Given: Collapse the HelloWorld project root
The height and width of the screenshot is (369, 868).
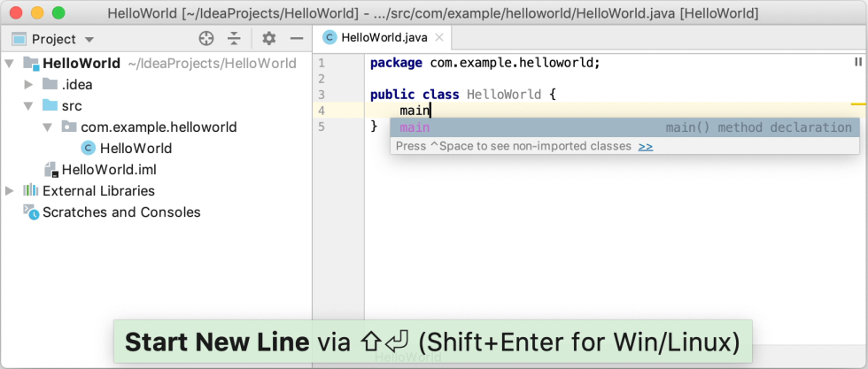Looking at the screenshot, I should [10, 64].
